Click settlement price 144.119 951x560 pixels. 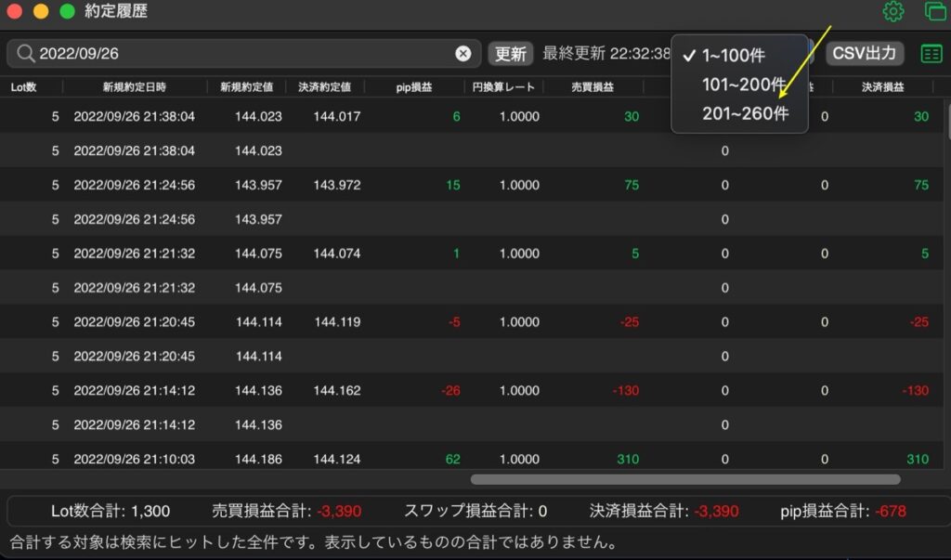pyautogui.click(x=337, y=322)
